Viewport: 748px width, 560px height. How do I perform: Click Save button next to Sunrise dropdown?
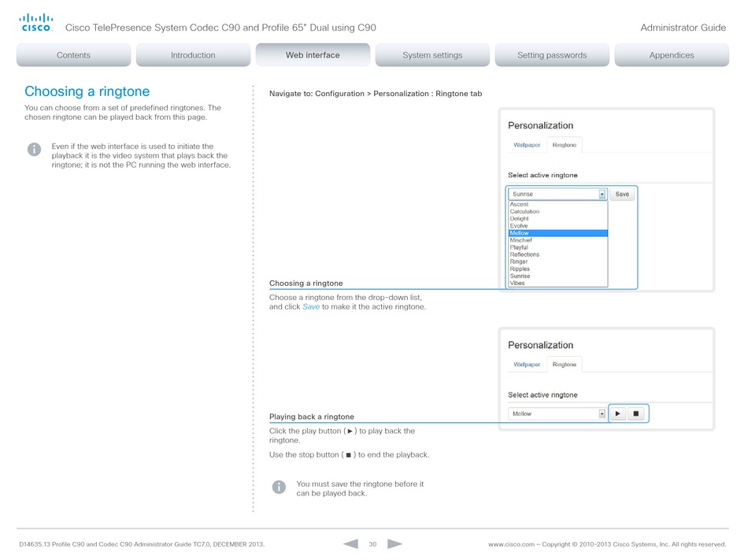tap(622, 194)
